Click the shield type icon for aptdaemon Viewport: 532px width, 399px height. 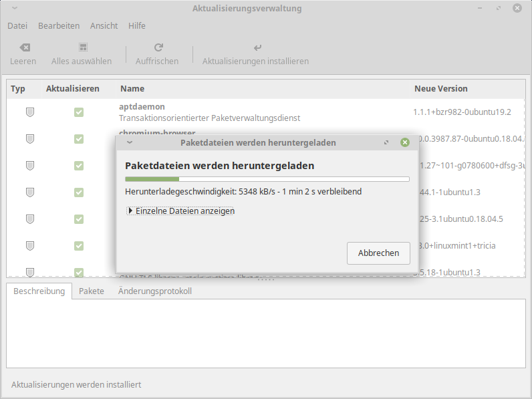[30, 112]
